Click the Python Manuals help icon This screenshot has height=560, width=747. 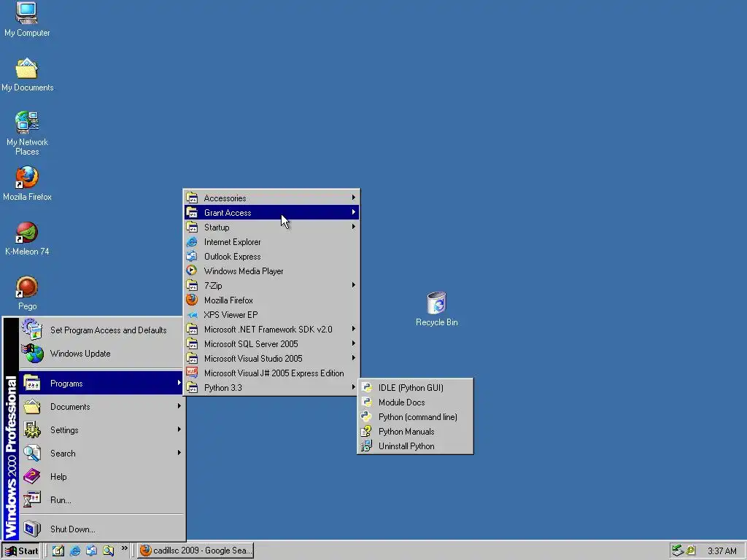pos(366,432)
